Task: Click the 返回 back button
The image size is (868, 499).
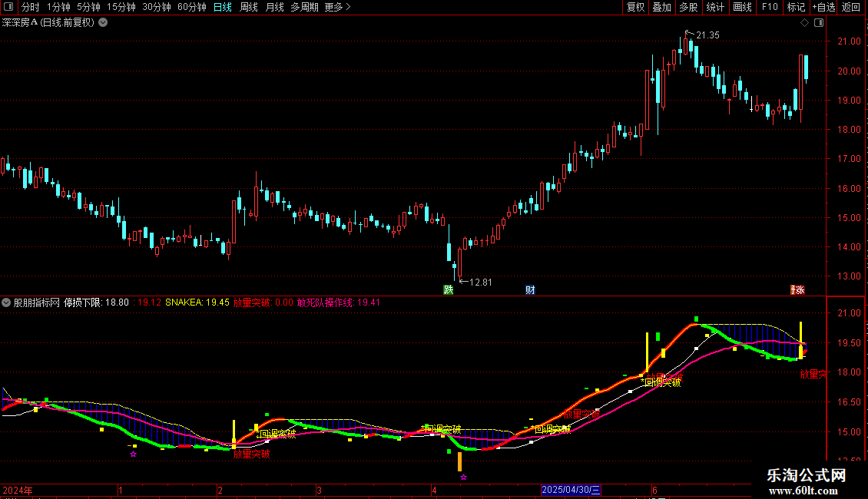Action: click(x=851, y=7)
